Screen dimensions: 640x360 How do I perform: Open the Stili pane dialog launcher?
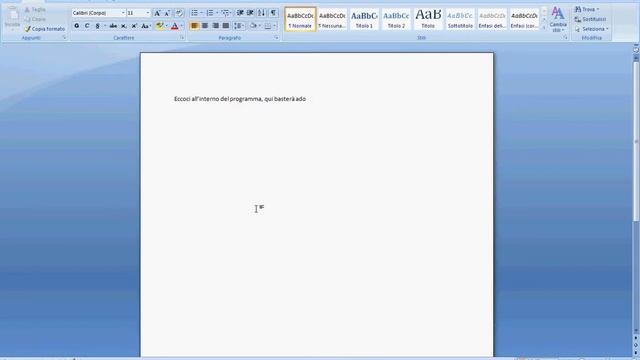coord(565,38)
